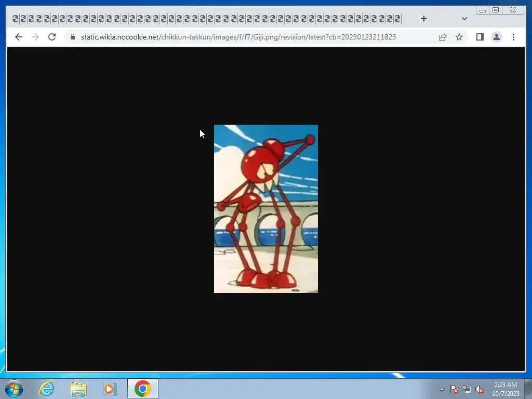532x399 pixels.
Task: Open a new tab with plus button
Action: tap(424, 19)
